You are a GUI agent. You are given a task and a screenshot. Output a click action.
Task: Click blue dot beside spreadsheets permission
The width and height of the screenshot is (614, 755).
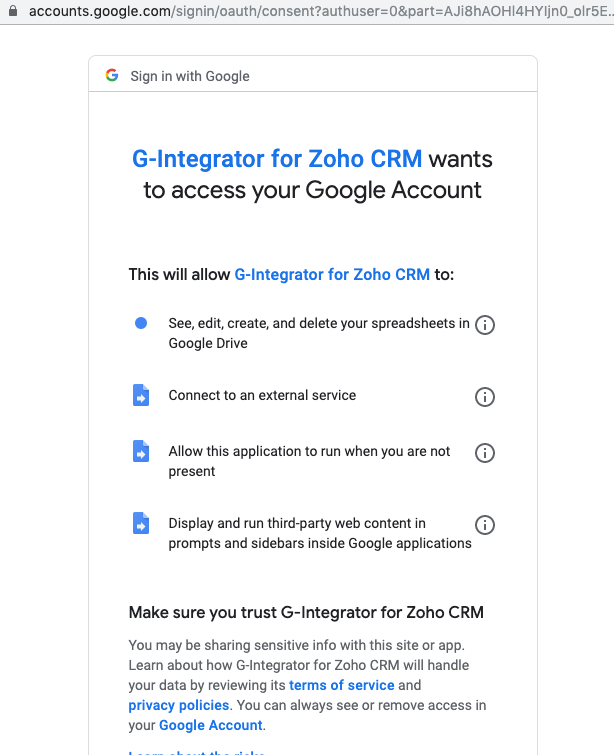pos(141,323)
